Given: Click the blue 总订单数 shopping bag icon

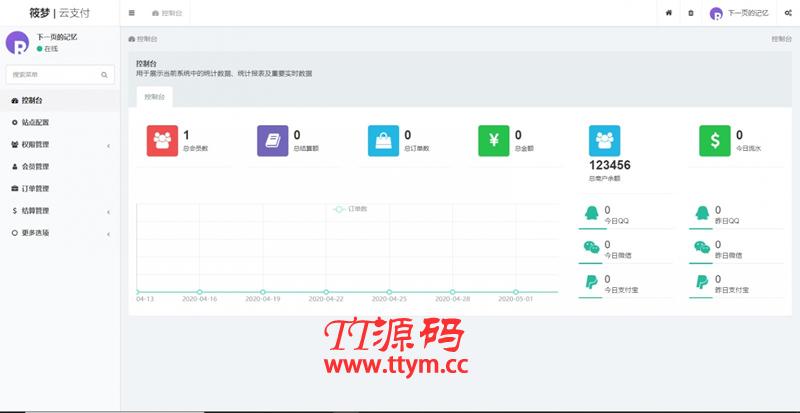Looking at the screenshot, I should 383,140.
